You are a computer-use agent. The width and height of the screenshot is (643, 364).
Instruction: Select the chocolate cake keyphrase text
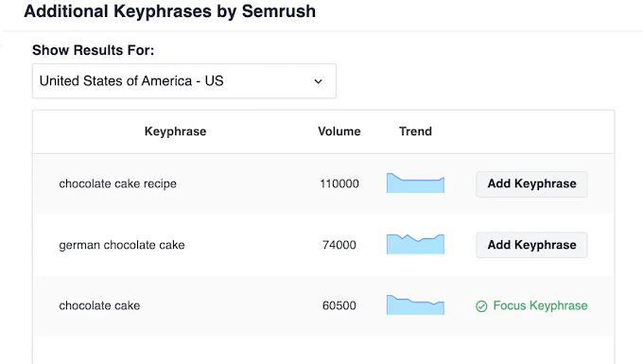99,305
